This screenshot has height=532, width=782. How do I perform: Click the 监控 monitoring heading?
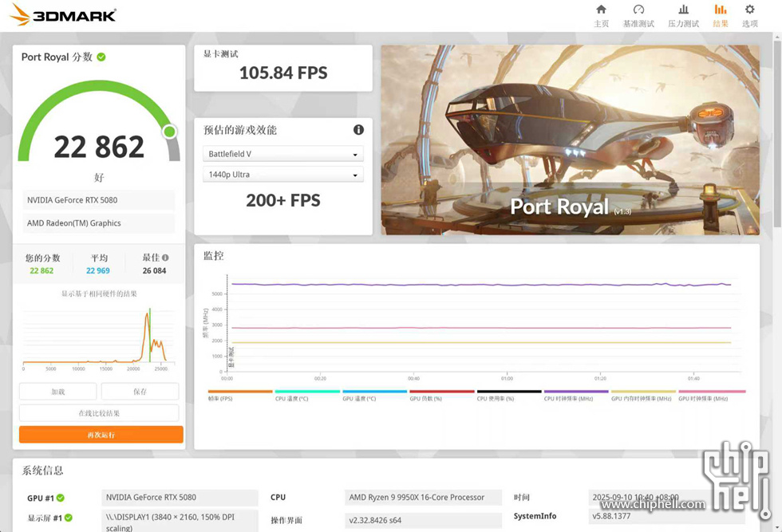click(x=214, y=256)
